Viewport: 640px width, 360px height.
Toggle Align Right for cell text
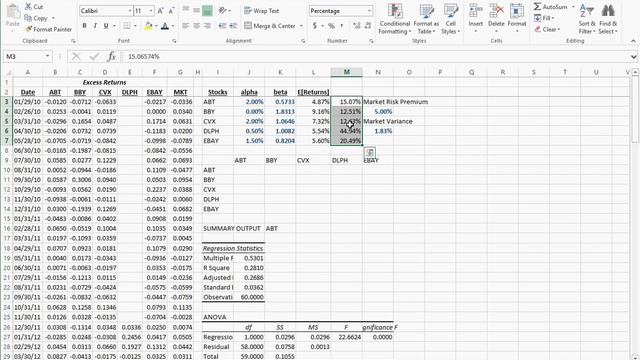(x=207, y=26)
